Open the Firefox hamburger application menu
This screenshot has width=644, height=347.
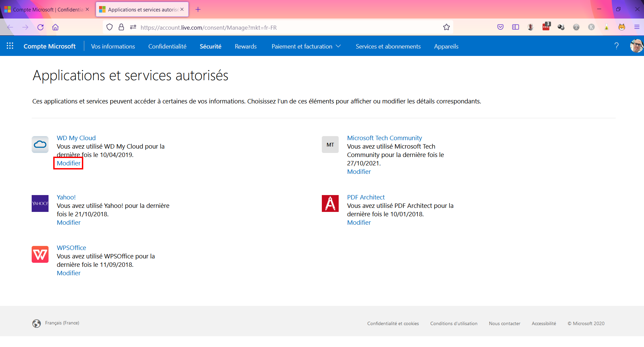point(637,27)
